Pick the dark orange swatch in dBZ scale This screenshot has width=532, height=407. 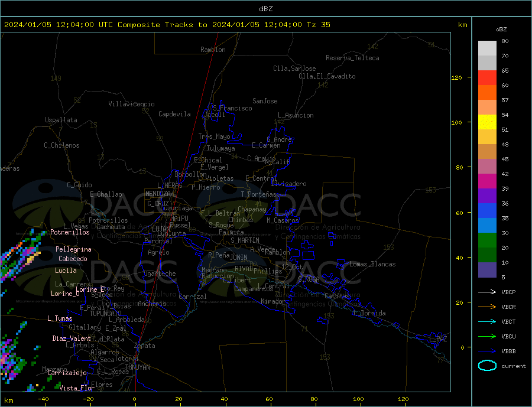tap(487, 93)
